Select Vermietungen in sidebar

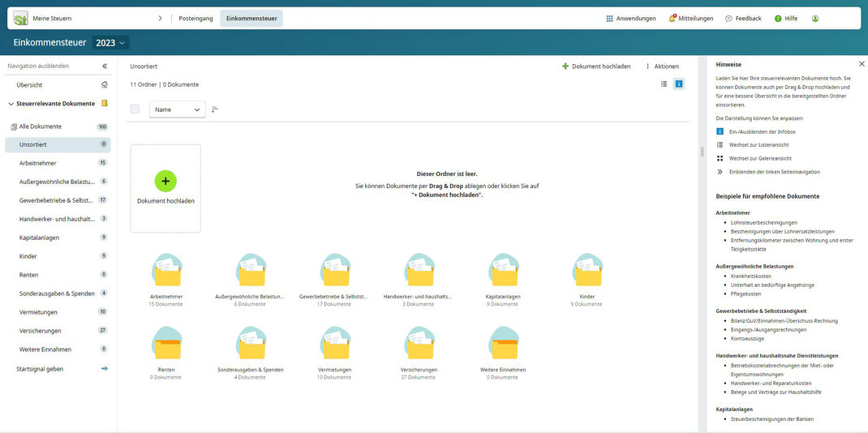point(58,312)
